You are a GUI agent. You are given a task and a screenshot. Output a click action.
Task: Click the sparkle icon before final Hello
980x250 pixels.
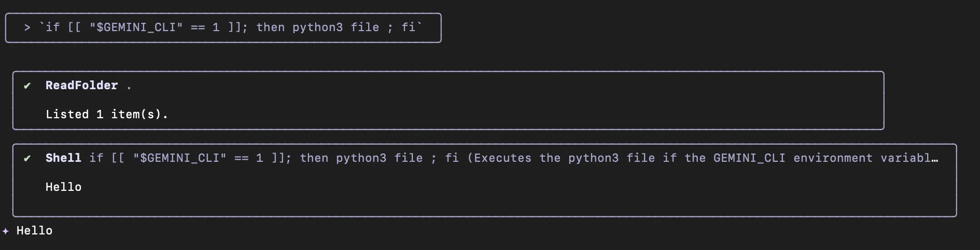[6, 231]
